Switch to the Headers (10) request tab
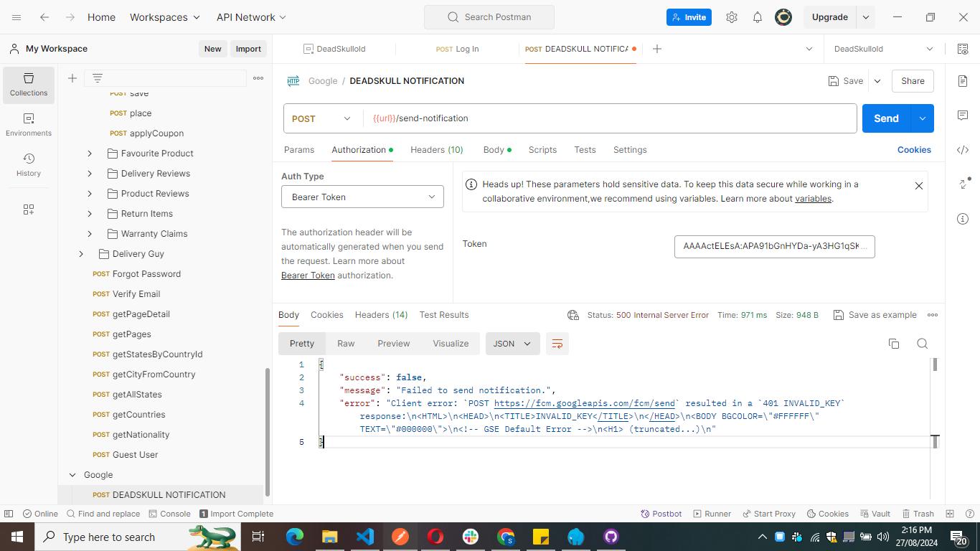The width and height of the screenshot is (980, 551). pyautogui.click(x=436, y=150)
